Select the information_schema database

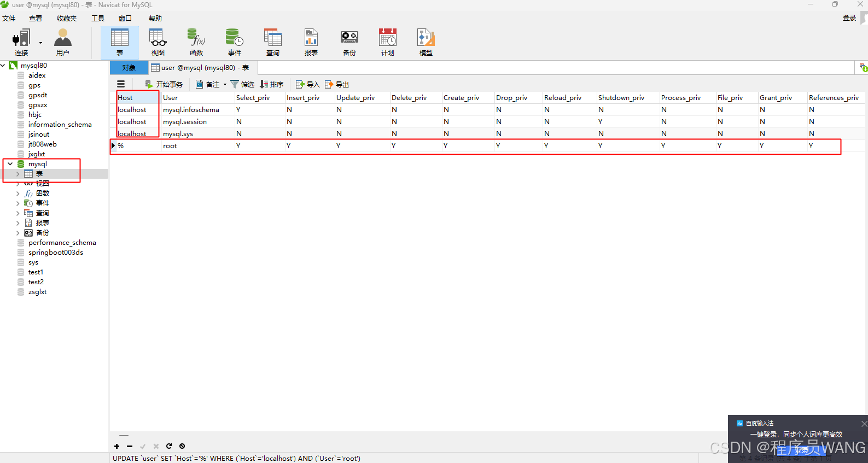click(x=60, y=125)
